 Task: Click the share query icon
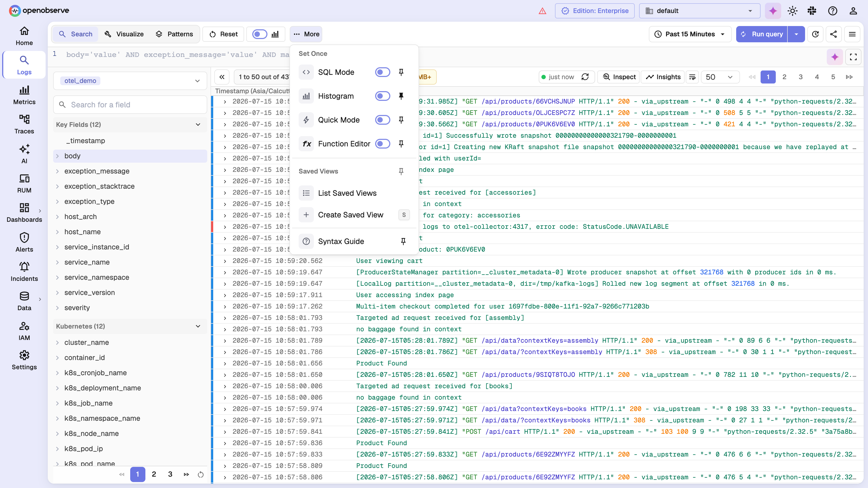(x=833, y=34)
